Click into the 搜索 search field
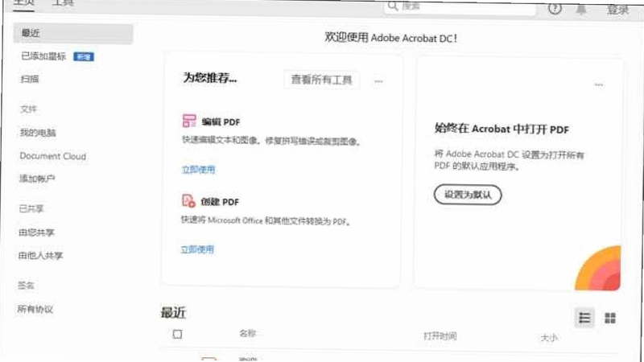Viewport: 644px width, 362px height. [x=460, y=6]
